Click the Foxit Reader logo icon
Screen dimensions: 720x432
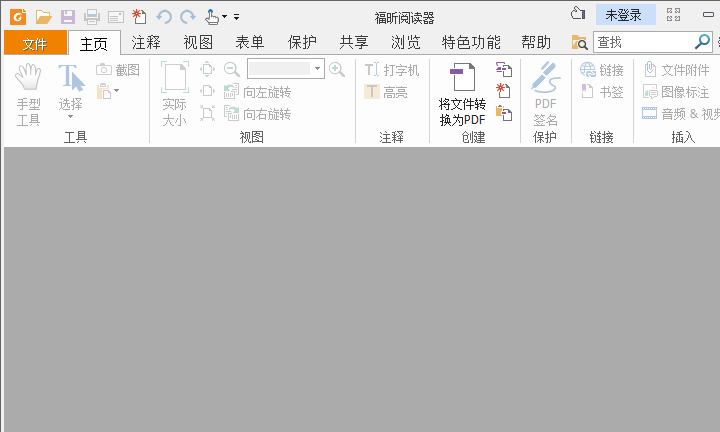pyautogui.click(x=18, y=17)
